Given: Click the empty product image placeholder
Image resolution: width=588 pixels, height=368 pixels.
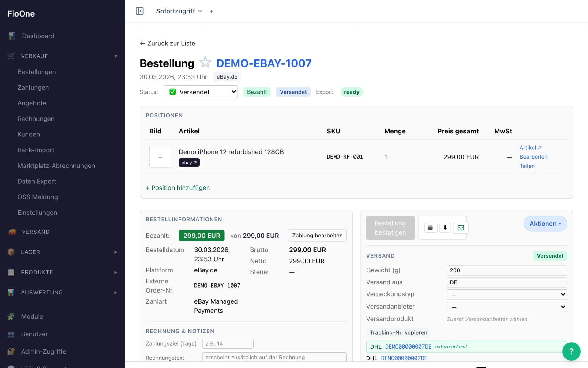Looking at the screenshot, I should 160,157.
